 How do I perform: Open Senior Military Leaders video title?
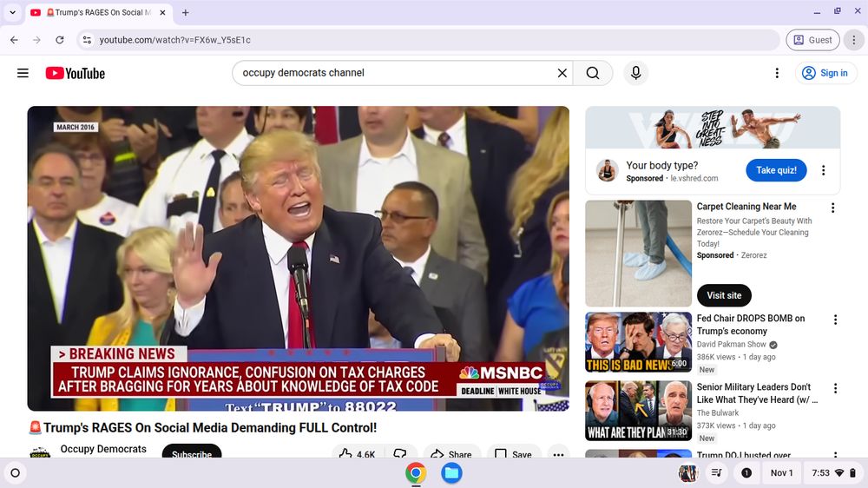[x=757, y=393]
